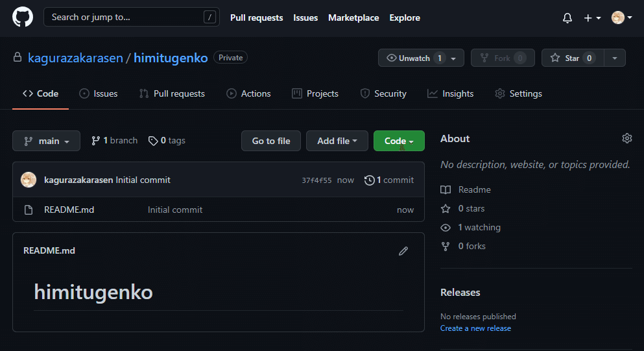
Task: Switch to the Code tab
Action: [x=40, y=93]
